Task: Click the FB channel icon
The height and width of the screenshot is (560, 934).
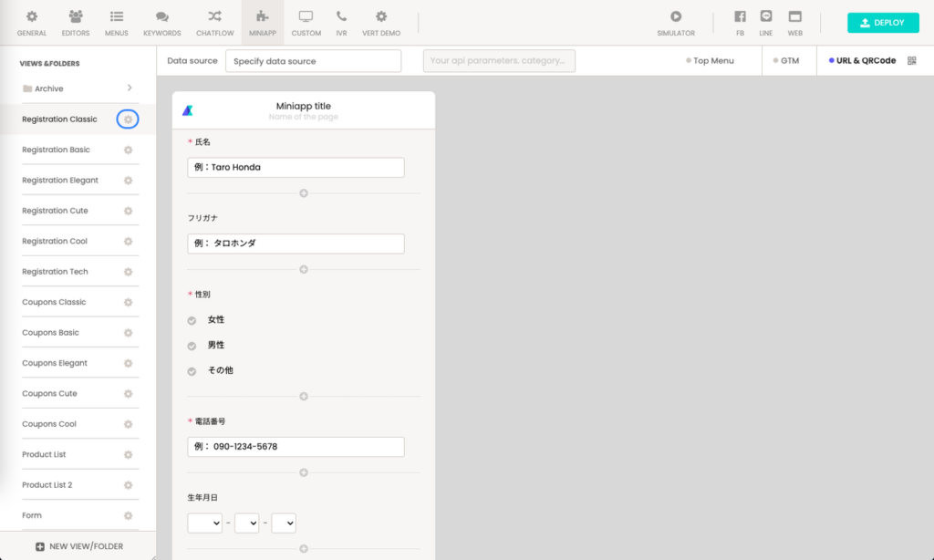Action: 740,17
